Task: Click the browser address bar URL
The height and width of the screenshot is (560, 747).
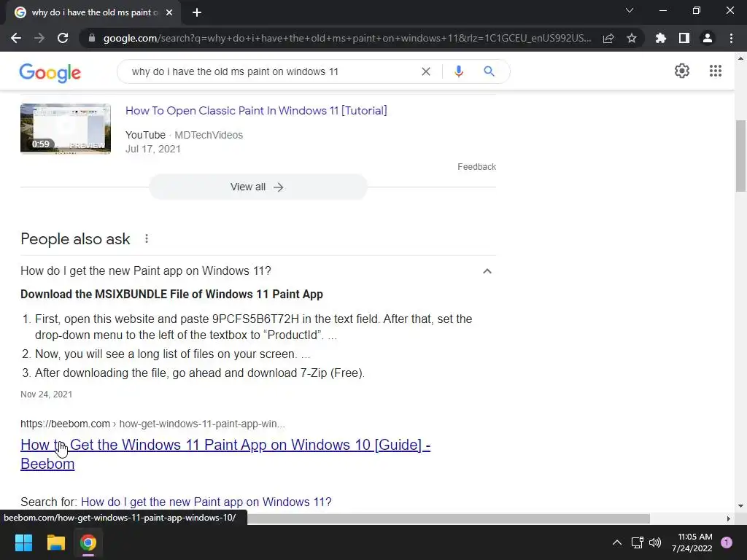Action: coord(347,38)
